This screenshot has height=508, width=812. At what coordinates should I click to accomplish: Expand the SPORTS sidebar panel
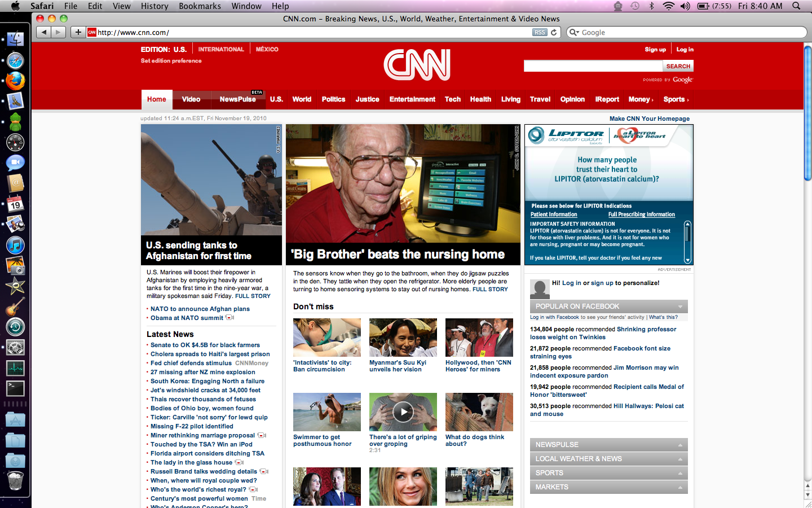tap(609, 473)
